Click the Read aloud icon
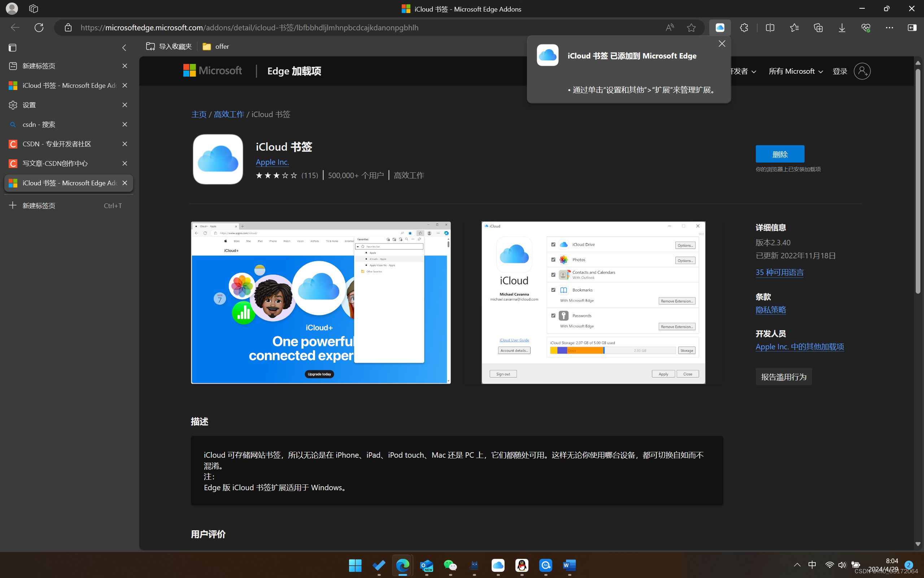 670,27
